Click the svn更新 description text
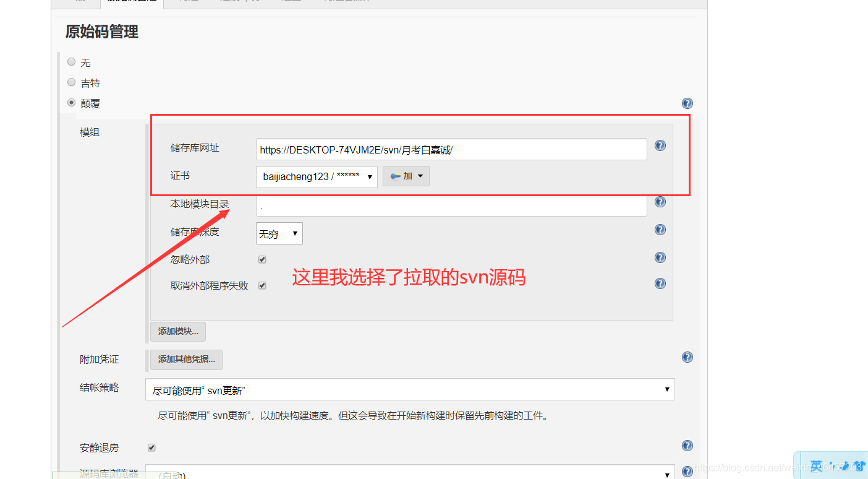Image resolution: width=868 pixels, height=479 pixels. tap(354, 416)
